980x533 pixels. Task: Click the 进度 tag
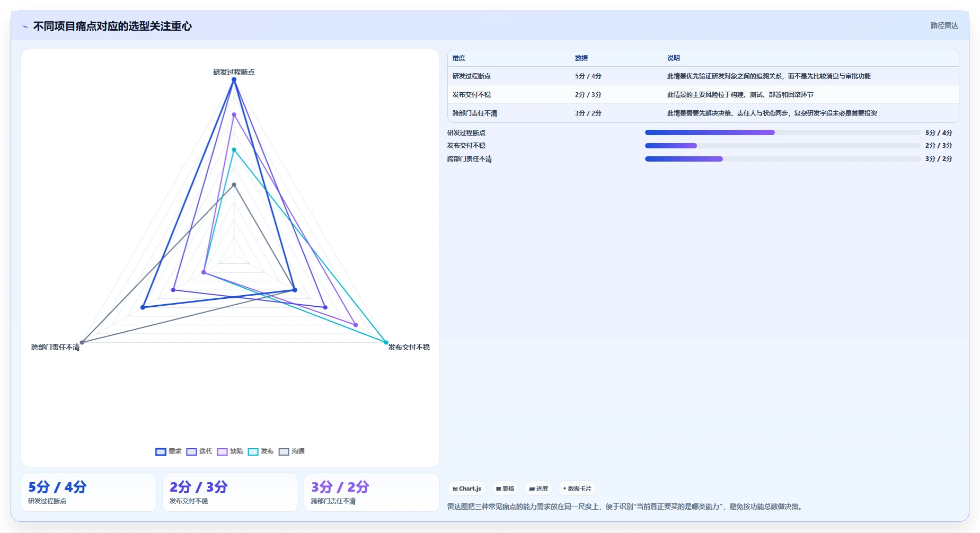pyautogui.click(x=538, y=488)
